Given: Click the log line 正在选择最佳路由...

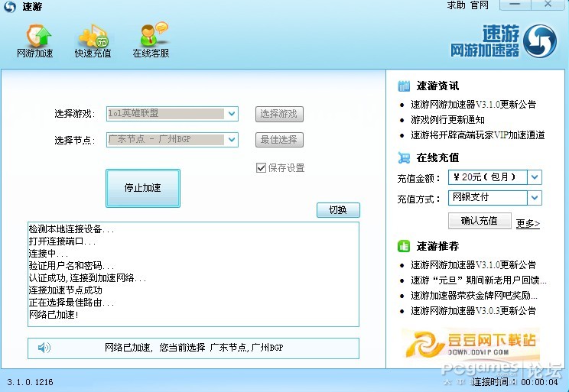Looking at the screenshot, I should tap(72, 303).
